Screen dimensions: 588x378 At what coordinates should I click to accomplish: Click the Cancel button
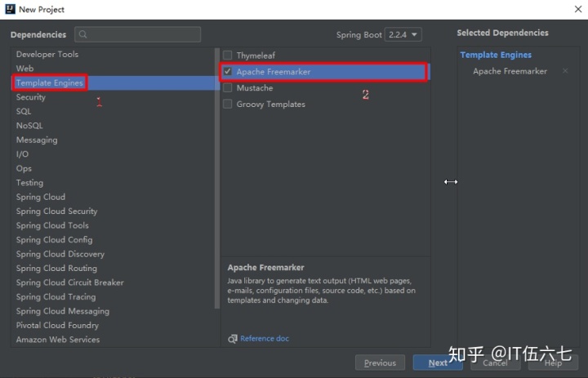click(495, 362)
